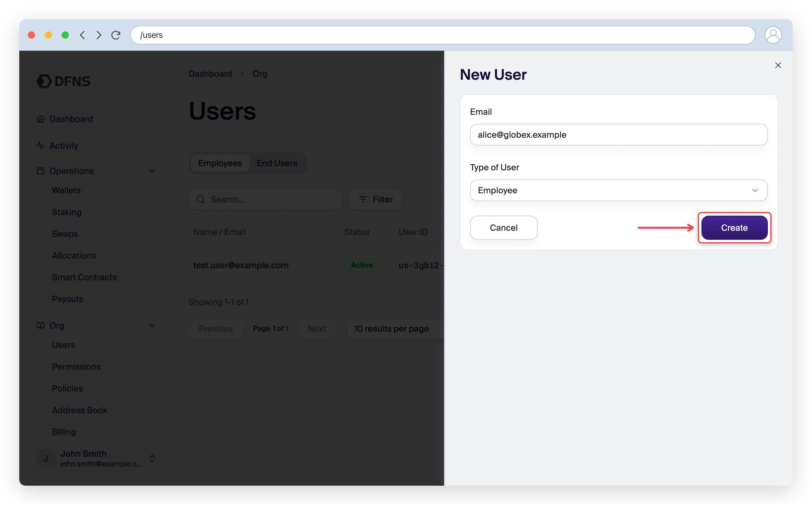Open Payouts in sidebar
The height and width of the screenshot is (505, 812).
[x=67, y=299]
